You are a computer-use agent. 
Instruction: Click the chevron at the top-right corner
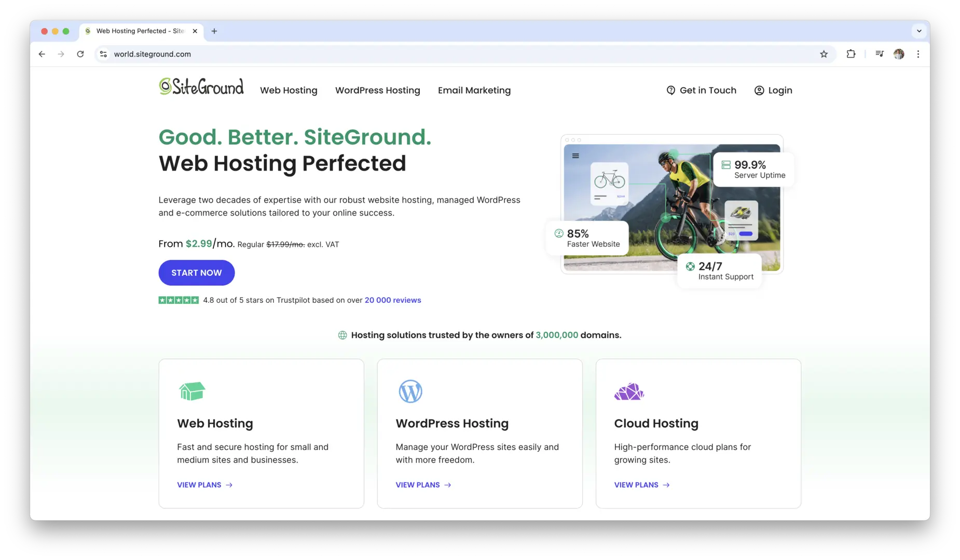tap(918, 31)
